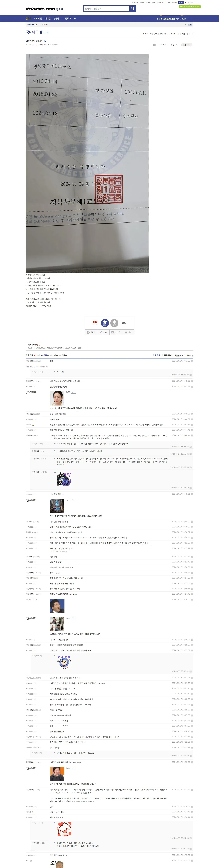Viewport: 219px width, 868px height.
Task: Expand the nav bar triangle after 갤로그
Action: pos(75,19)
